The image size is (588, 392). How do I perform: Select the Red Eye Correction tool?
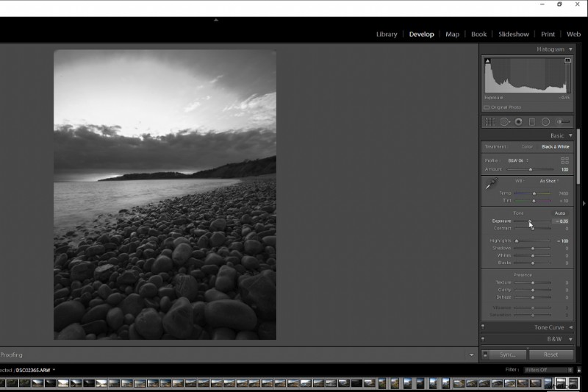[x=518, y=121]
